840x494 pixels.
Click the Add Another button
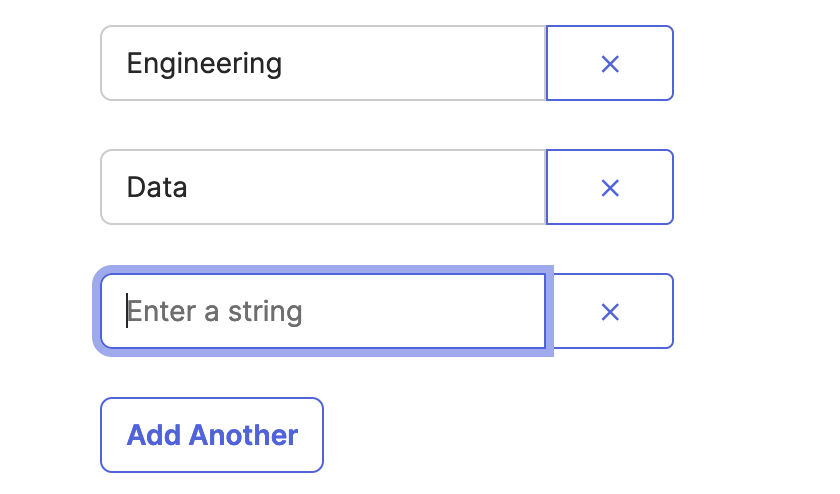tap(212, 435)
